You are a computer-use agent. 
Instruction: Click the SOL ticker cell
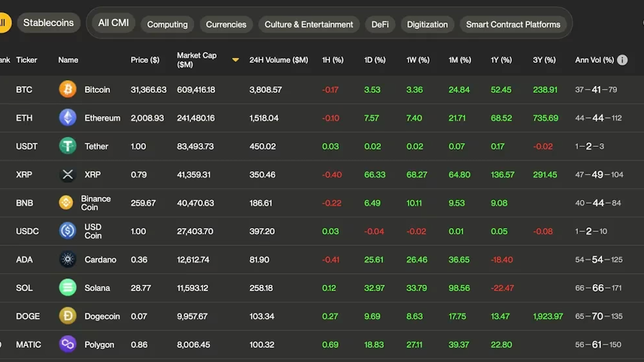[x=24, y=288]
